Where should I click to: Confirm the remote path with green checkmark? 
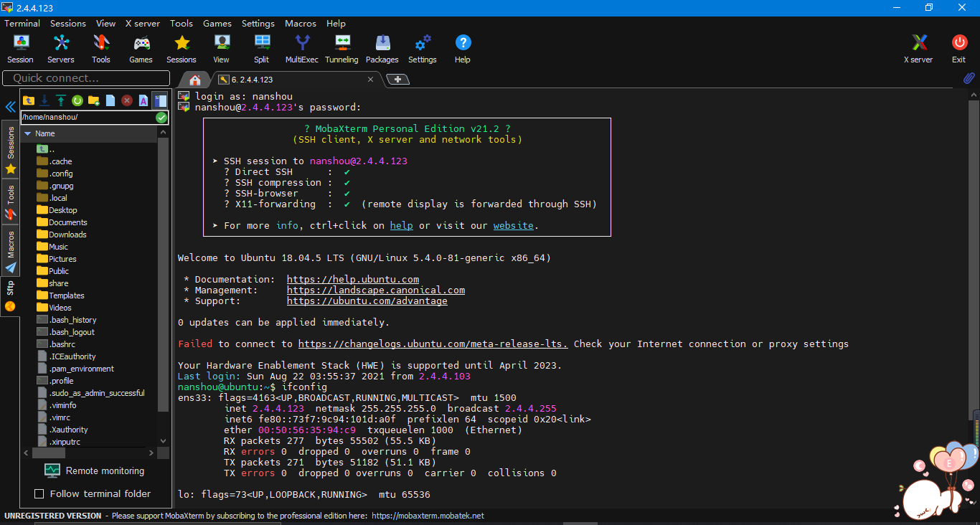(161, 117)
